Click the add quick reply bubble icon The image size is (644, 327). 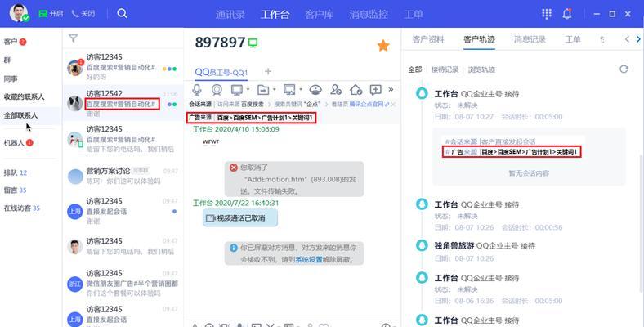pyautogui.click(x=375, y=90)
